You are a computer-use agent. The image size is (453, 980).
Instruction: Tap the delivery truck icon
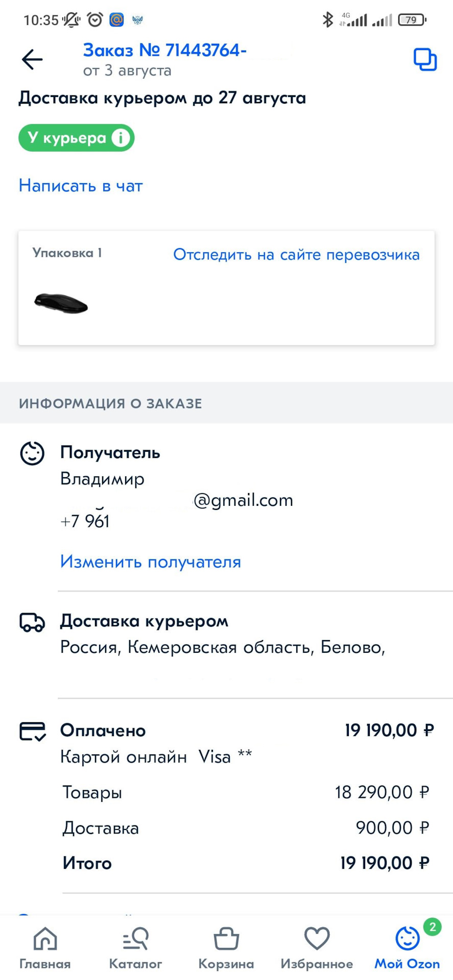(x=32, y=622)
